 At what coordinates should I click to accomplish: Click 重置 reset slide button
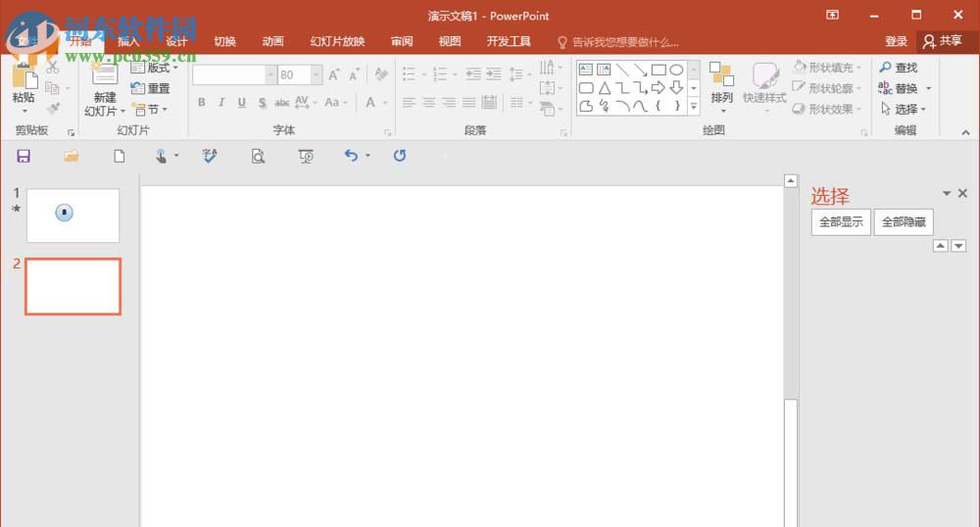tap(151, 89)
